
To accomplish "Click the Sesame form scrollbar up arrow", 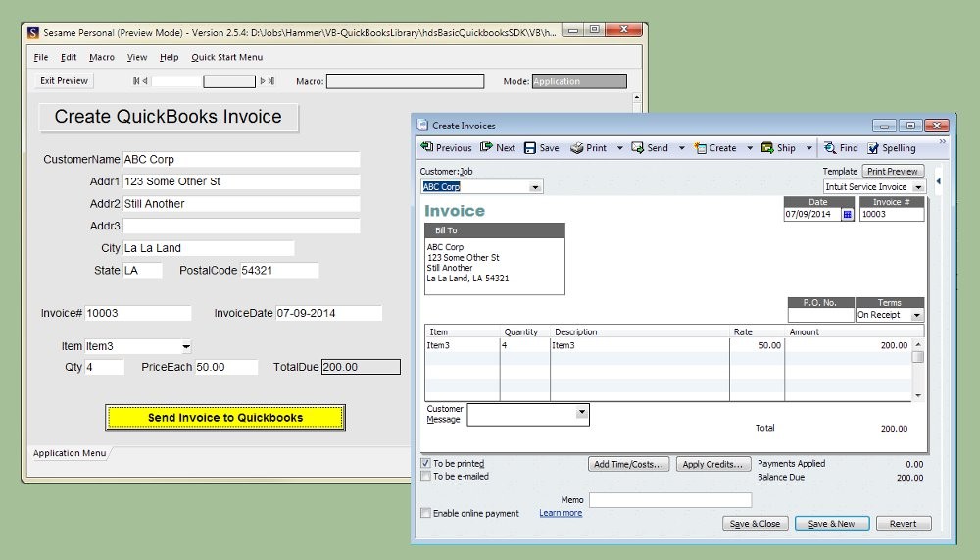I will click(637, 97).
